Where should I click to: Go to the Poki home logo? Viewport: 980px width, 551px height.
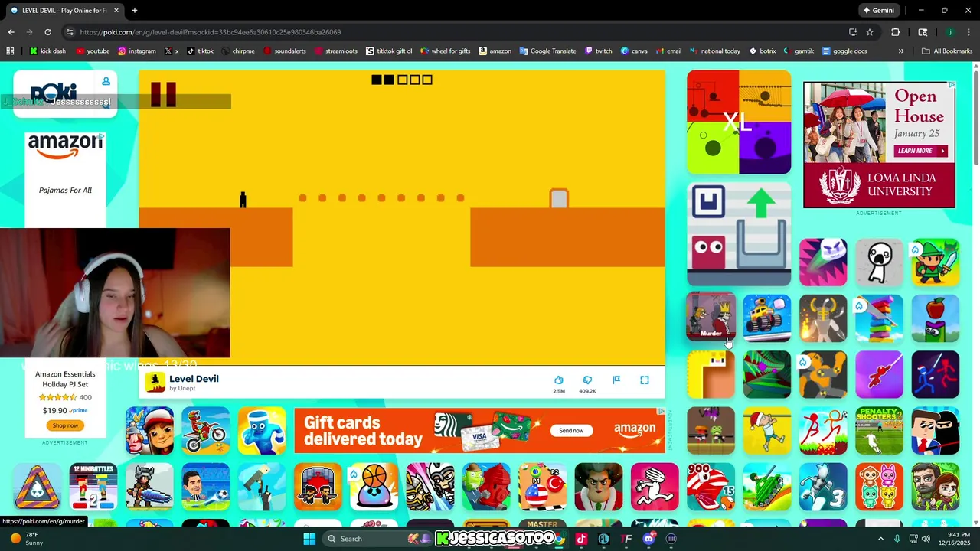(x=53, y=93)
